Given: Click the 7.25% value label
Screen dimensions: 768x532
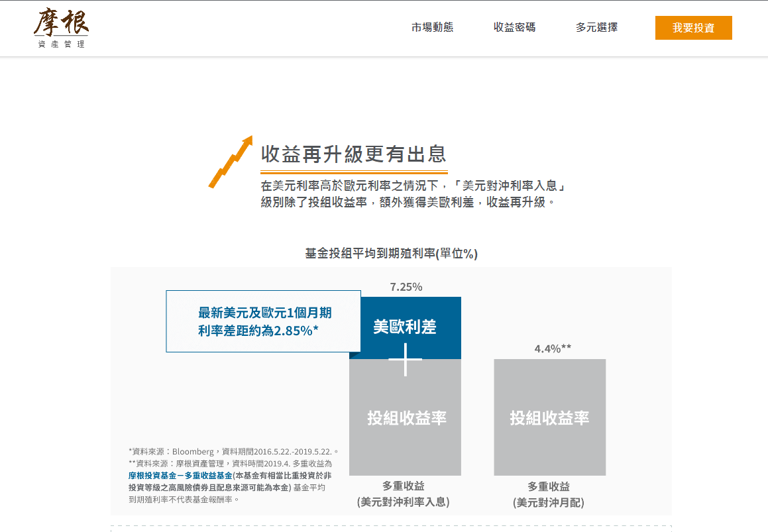Looking at the screenshot, I should pyautogui.click(x=404, y=287).
